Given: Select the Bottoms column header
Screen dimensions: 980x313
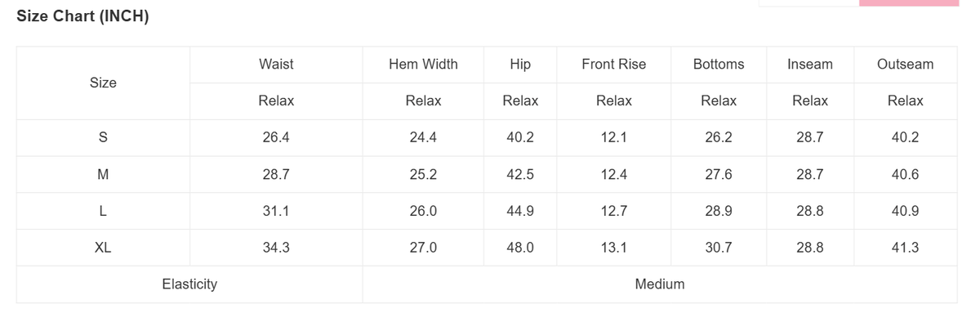Looking at the screenshot, I should click(x=719, y=64).
